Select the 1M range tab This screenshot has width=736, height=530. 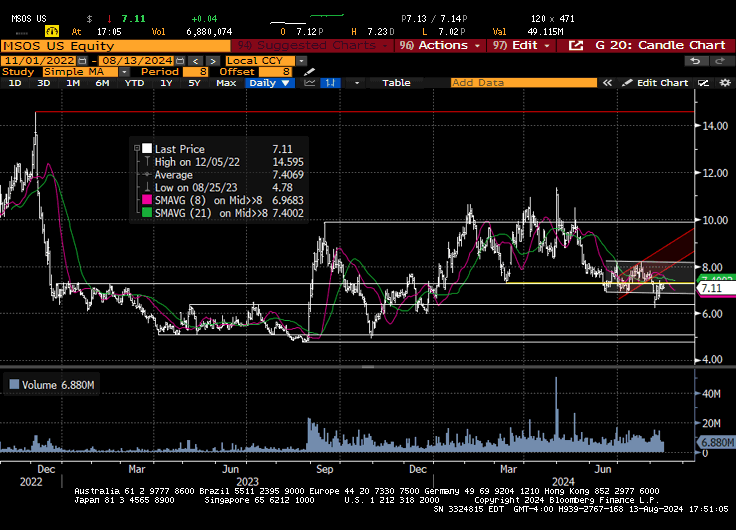click(73, 83)
